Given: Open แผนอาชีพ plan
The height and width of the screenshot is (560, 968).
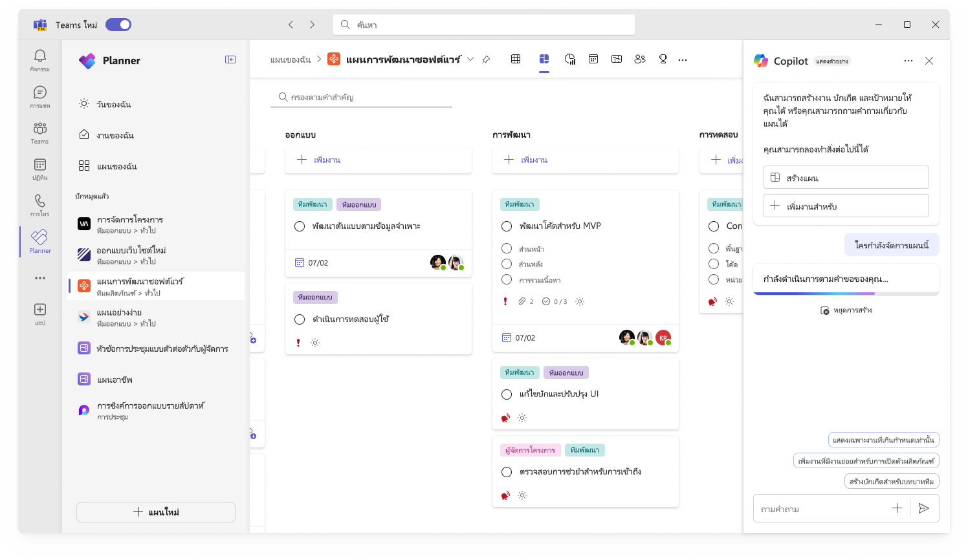Looking at the screenshot, I should [157, 380].
